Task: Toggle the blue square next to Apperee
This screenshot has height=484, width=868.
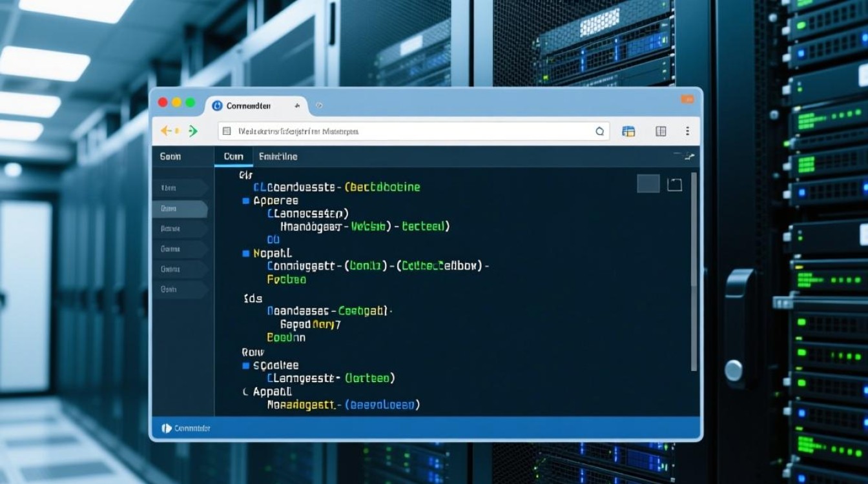Action: [245, 201]
